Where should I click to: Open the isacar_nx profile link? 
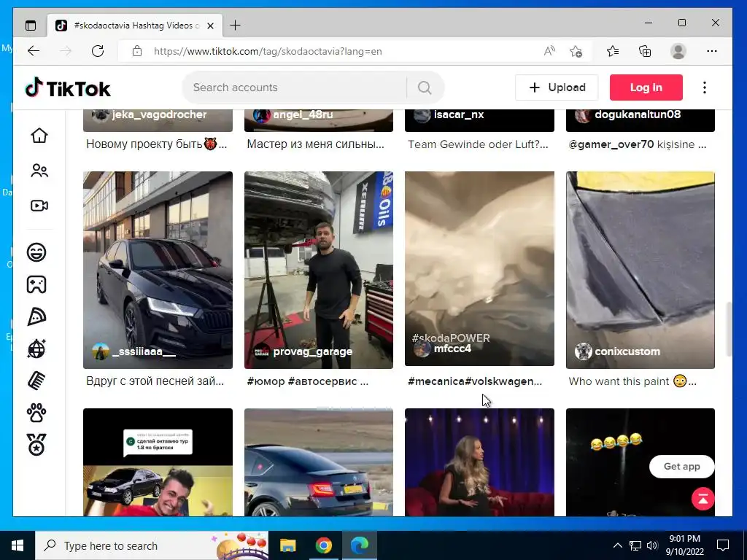tap(458, 114)
